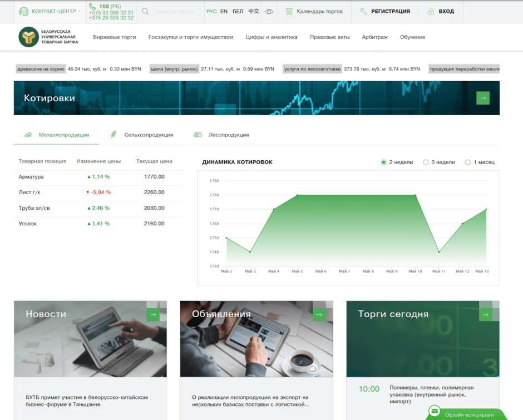Click the BUTB exchange logo

30,37
